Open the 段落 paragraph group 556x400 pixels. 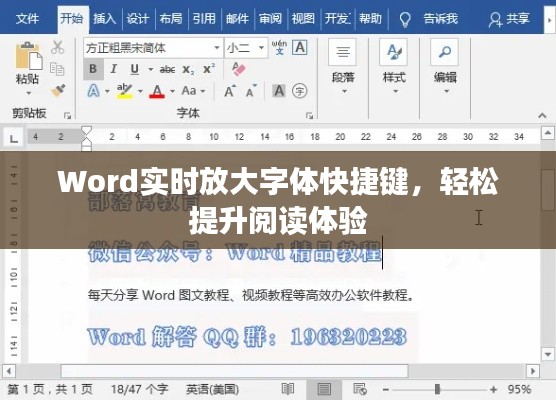343,67
